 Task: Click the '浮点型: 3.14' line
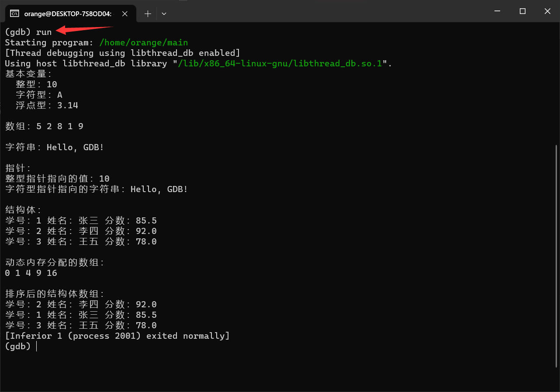click(x=47, y=106)
